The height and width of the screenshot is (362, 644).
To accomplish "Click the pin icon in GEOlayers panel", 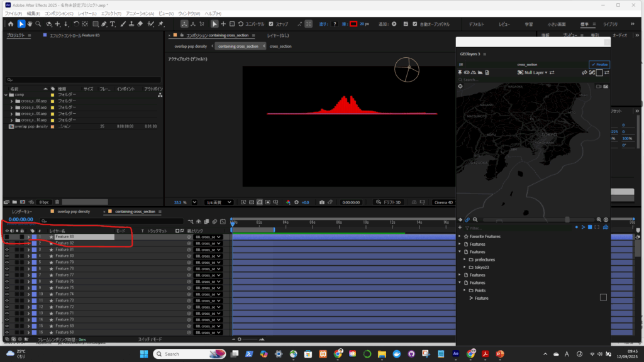I will 460,72.
